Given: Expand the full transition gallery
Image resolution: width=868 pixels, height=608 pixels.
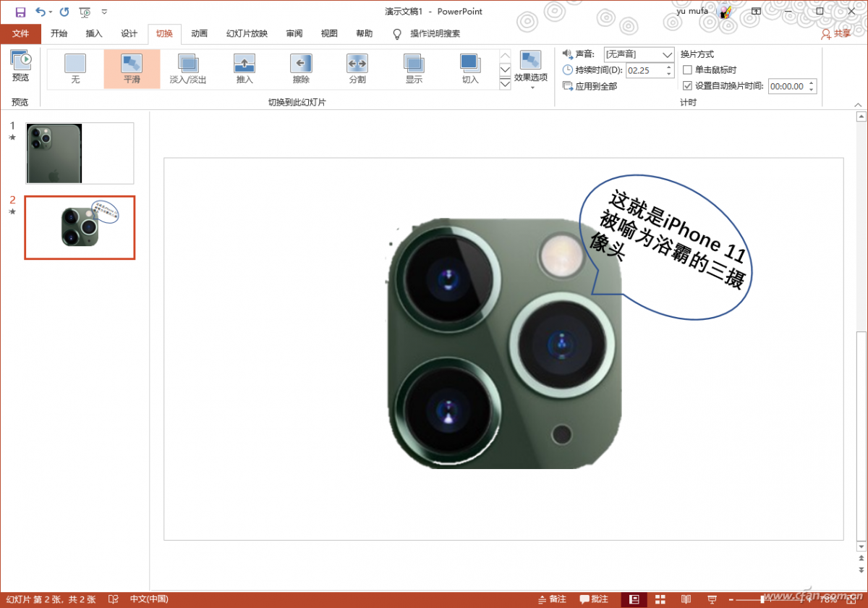Looking at the screenshot, I should tap(505, 84).
